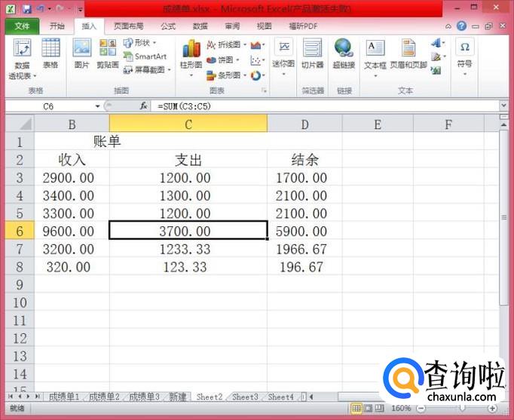This screenshot has height=420, width=514.
Task: Select cell containing 1966.67
Action: point(304,249)
